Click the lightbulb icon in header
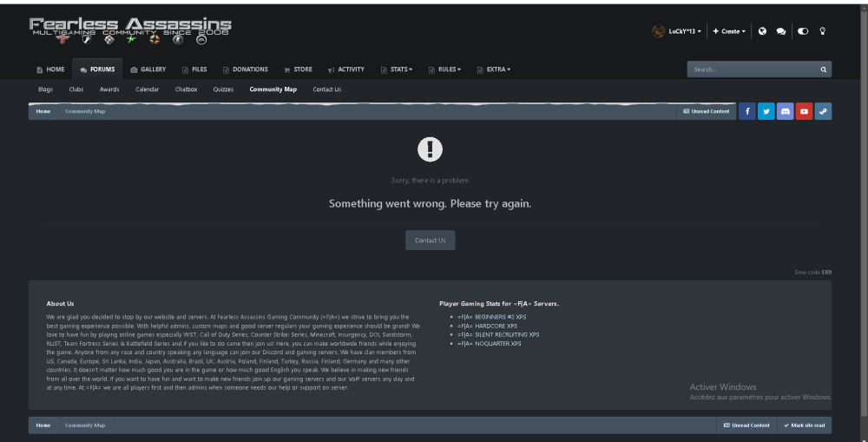This screenshot has width=868, height=442. tap(823, 31)
